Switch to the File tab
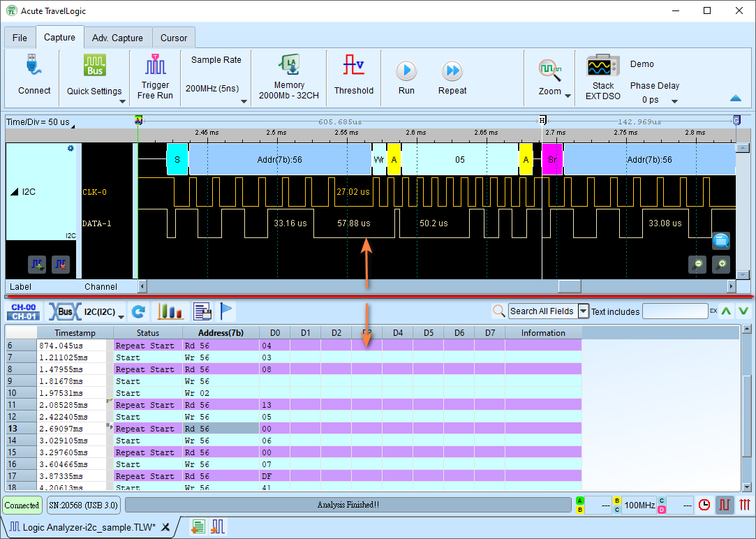756x539 pixels. [20, 38]
